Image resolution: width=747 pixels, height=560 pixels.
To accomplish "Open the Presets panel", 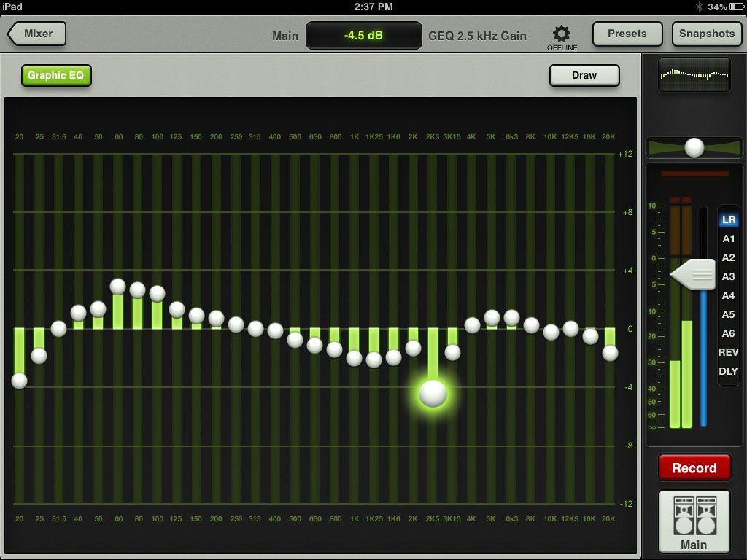I will click(627, 34).
